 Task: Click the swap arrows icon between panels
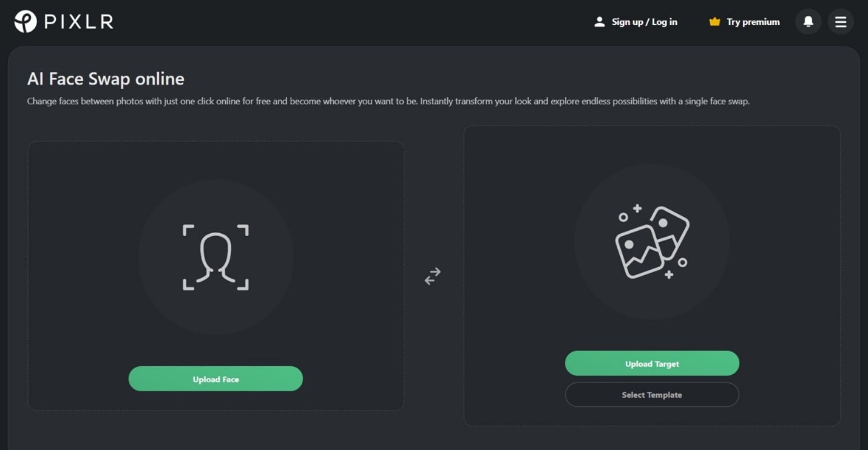(433, 276)
